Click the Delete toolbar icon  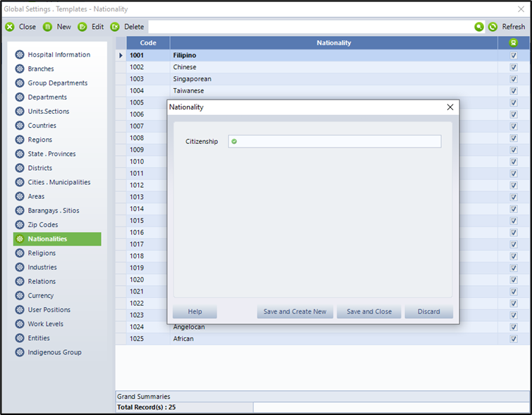[x=115, y=27]
